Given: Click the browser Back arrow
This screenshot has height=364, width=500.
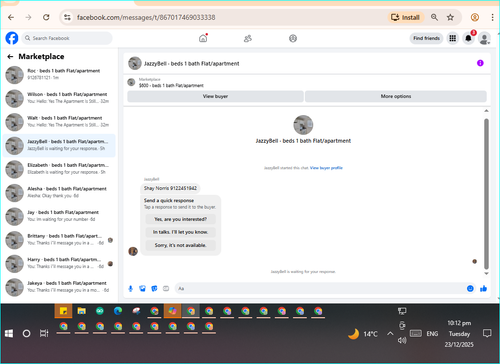Looking at the screenshot, I should pyautogui.click(x=11, y=17).
